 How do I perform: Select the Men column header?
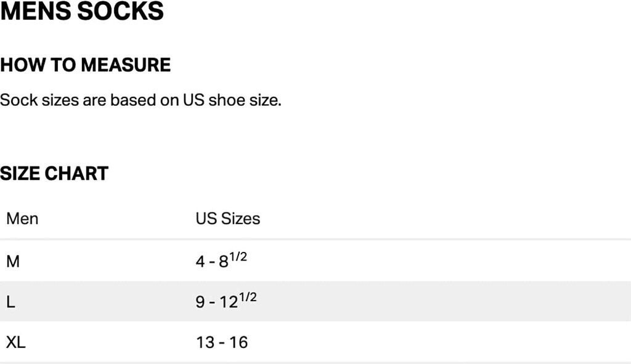(22, 219)
